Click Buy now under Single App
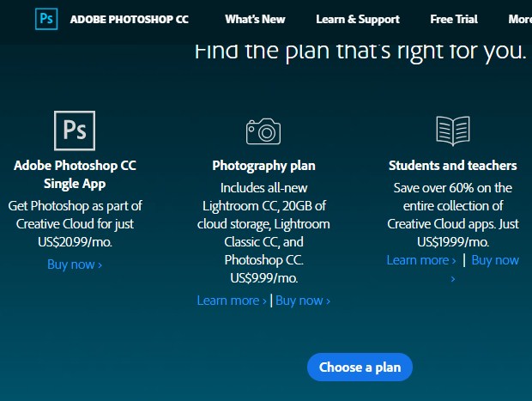The image size is (532, 401). coord(75,264)
